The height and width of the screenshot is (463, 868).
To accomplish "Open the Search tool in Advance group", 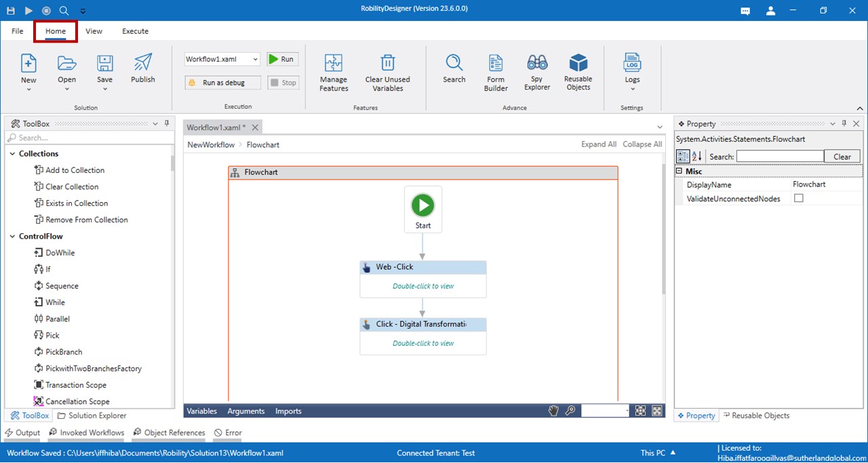I will tap(454, 63).
